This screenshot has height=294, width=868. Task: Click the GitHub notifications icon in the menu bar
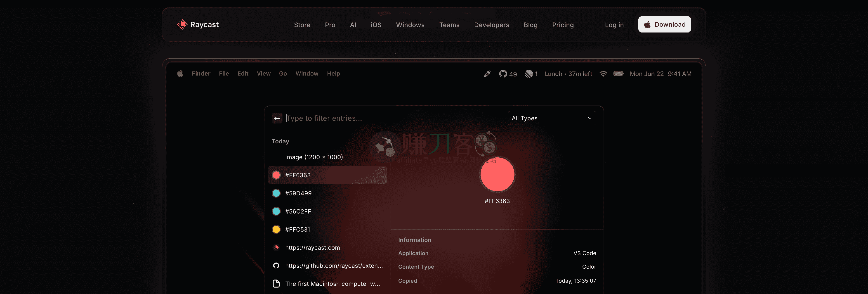[x=503, y=74]
